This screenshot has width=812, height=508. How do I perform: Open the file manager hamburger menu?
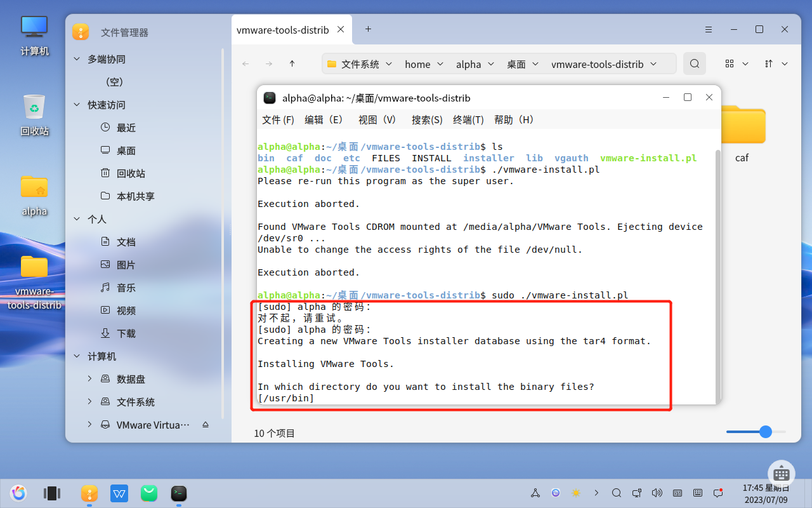click(708, 30)
